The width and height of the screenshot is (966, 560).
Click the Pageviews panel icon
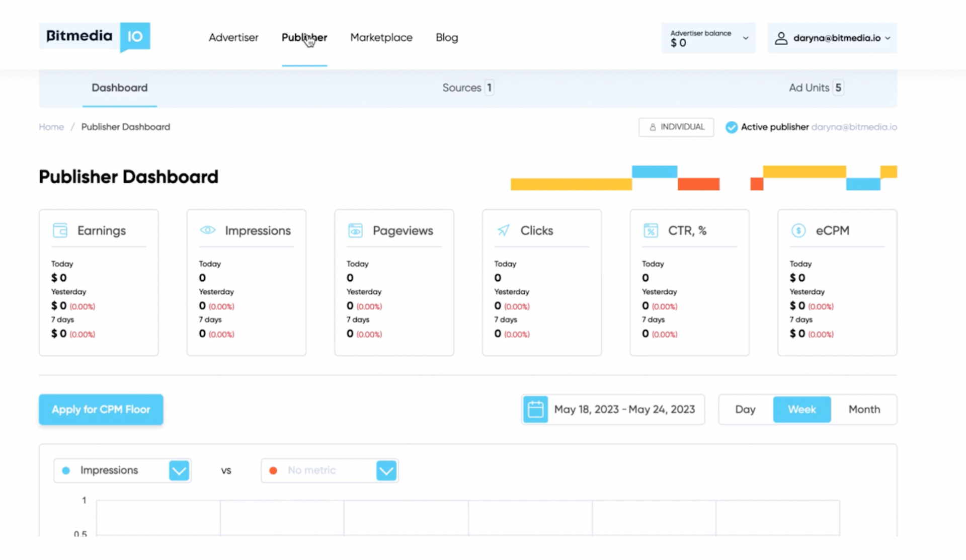pos(355,230)
